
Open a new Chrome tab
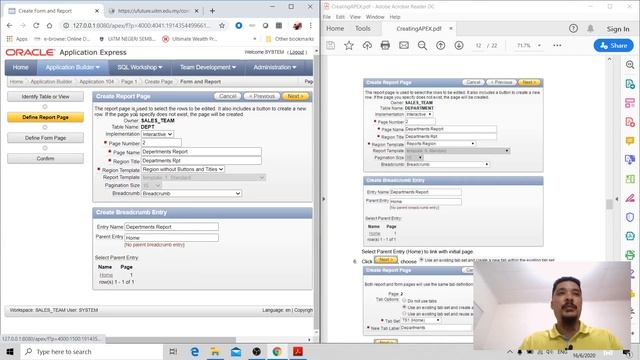tap(212, 11)
